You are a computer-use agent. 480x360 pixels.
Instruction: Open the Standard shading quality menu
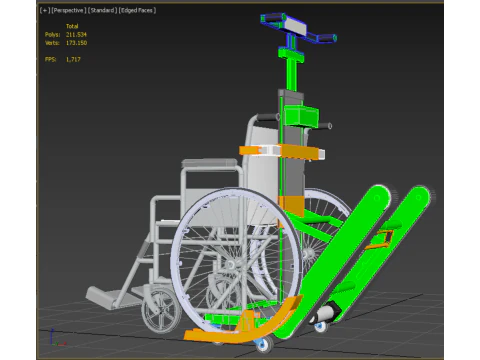click(102, 10)
